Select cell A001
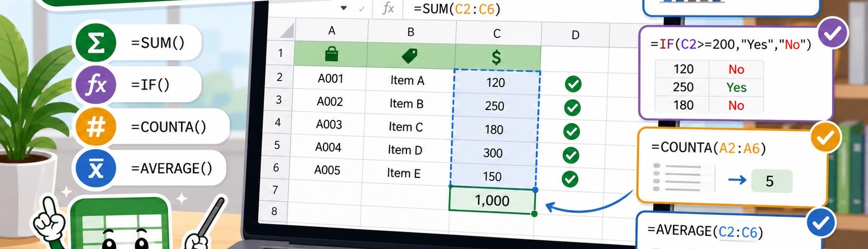Screen dimensions: 868x249 (x=330, y=79)
